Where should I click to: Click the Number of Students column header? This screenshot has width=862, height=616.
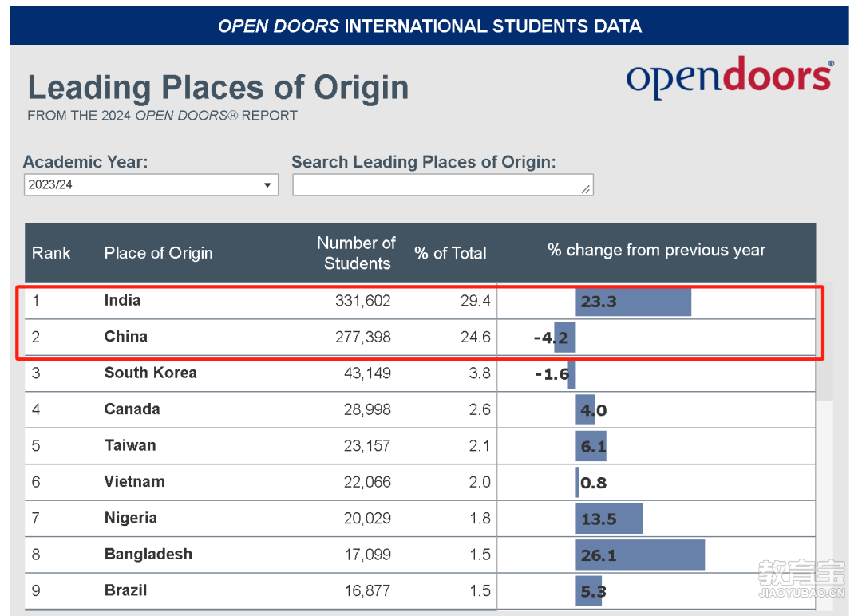pyautogui.click(x=356, y=253)
